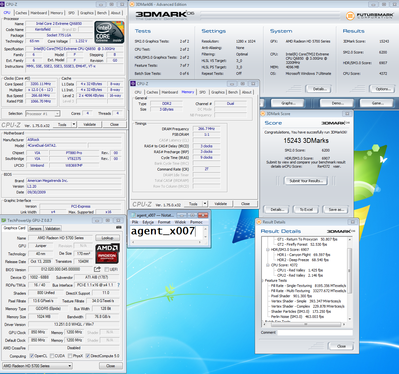
Task: Click Close button in GPU-Z window
Action: [x=110, y=366]
